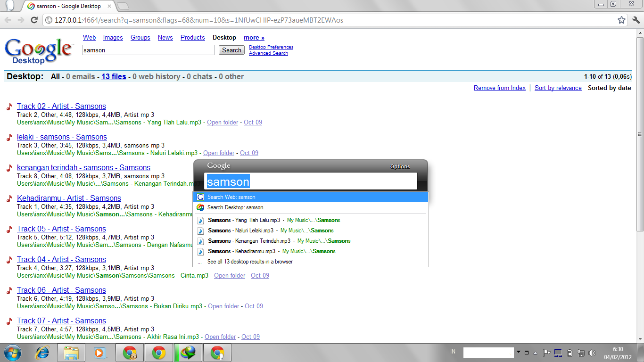The height and width of the screenshot is (362, 644).
Task: Switch to the Web search tab
Action: [x=90, y=38]
